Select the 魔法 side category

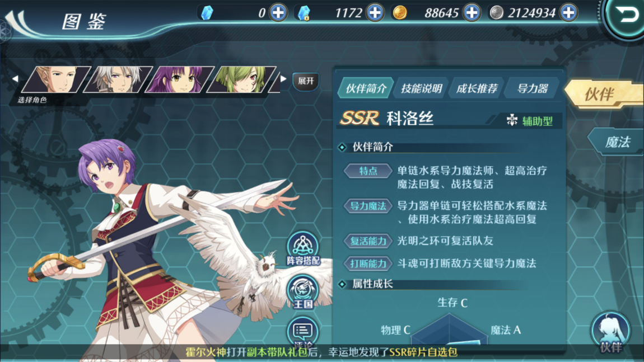click(617, 142)
